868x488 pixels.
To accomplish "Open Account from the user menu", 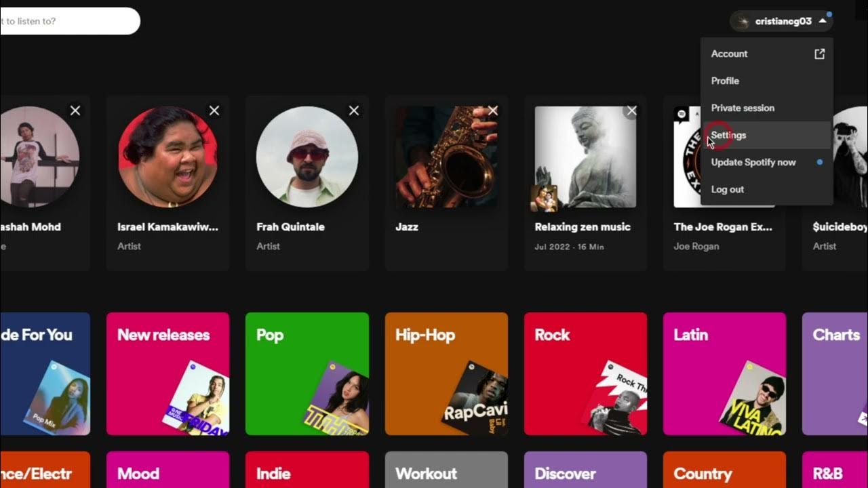I will (x=766, y=54).
